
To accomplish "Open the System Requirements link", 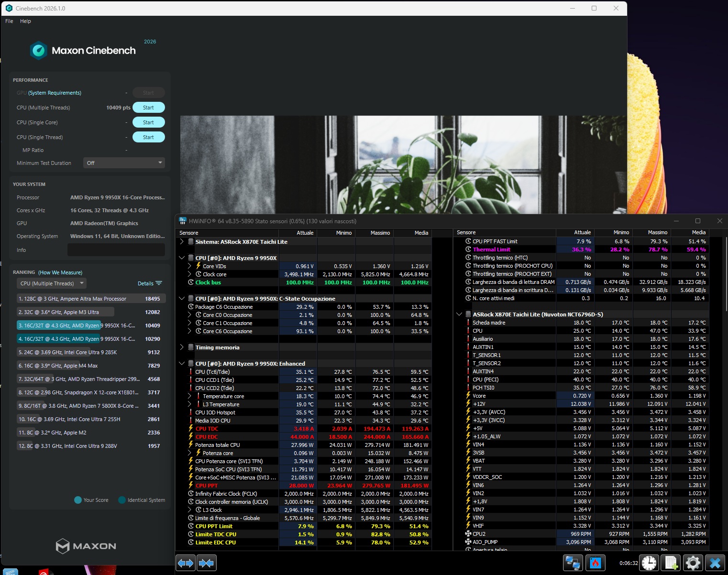I will 55,93.
